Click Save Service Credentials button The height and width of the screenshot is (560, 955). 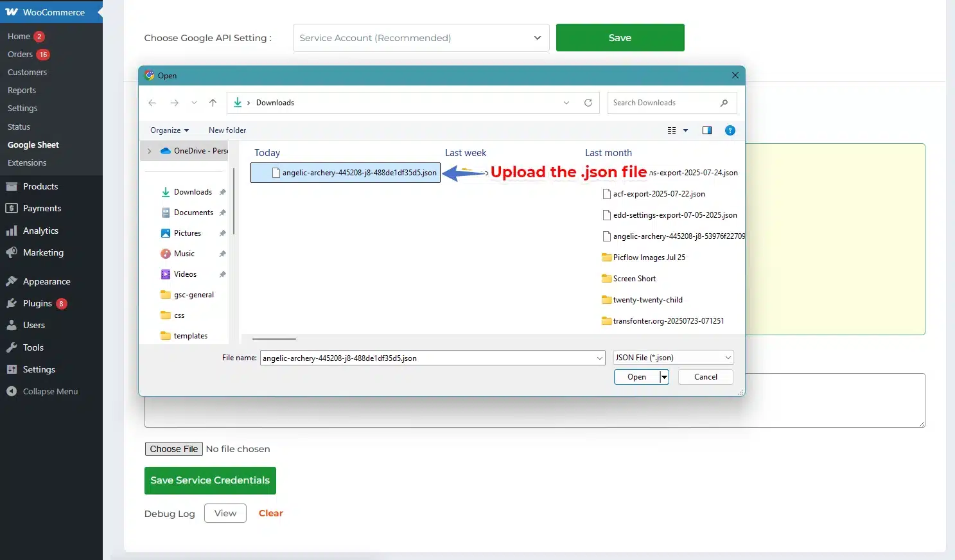click(x=210, y=480)
